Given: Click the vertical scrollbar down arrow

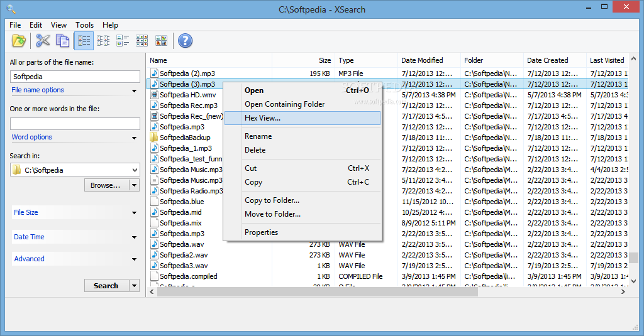Looking at the screenshot, I should coord(634,281).
